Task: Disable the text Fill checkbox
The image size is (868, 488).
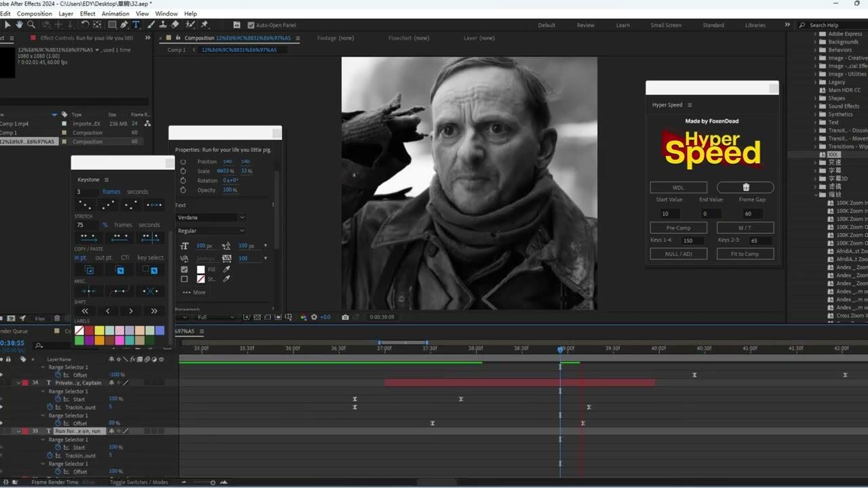Action: pyautogui.click(x=184, y=270)
